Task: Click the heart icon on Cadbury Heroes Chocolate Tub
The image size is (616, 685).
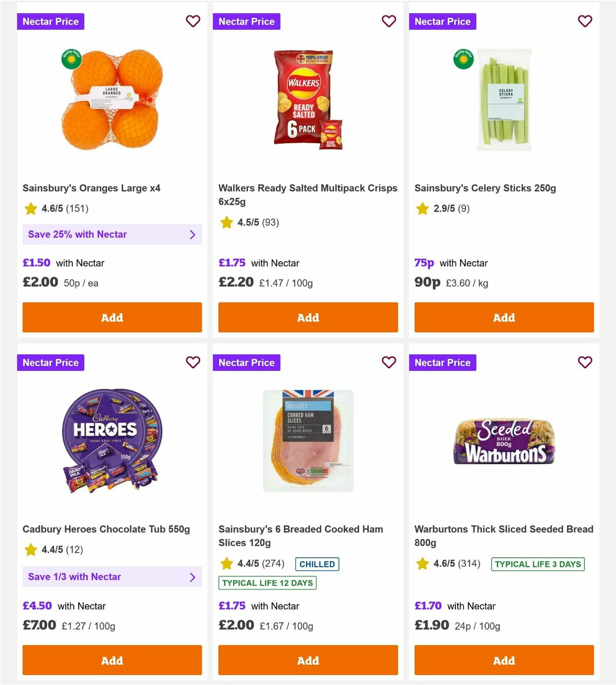Action: [x=192, y=362]
